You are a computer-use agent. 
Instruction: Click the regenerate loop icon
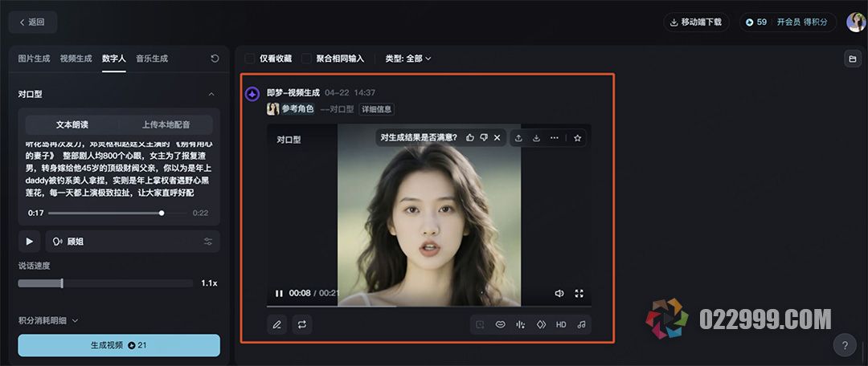(x=301, y=324)
